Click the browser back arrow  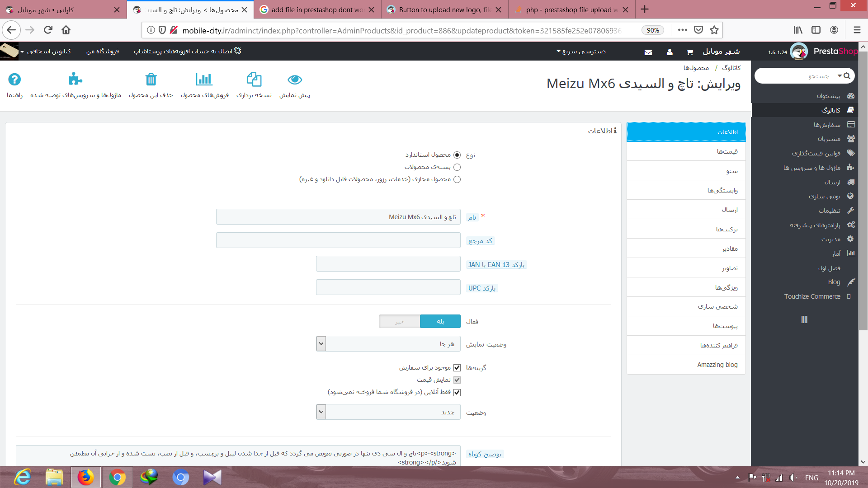pos(11,30)
